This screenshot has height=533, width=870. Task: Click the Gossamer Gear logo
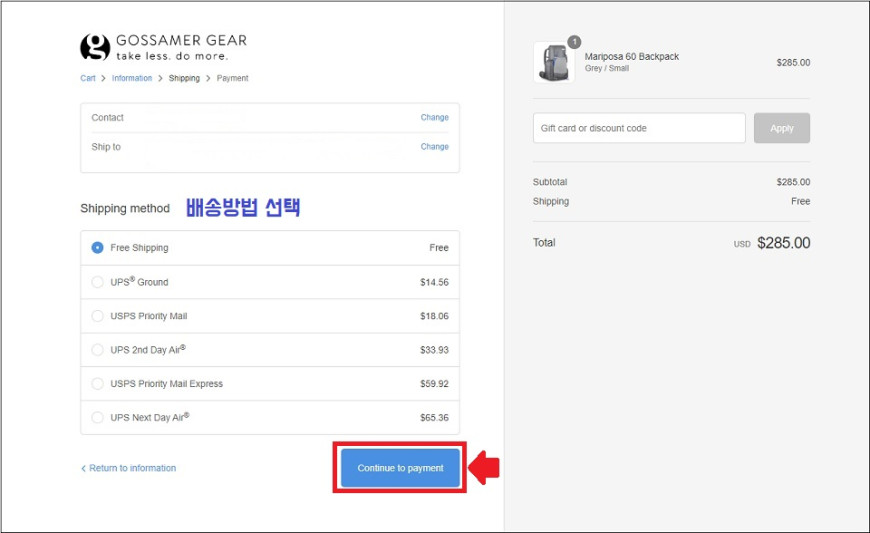pyautogui.click(x=164, y=47)
